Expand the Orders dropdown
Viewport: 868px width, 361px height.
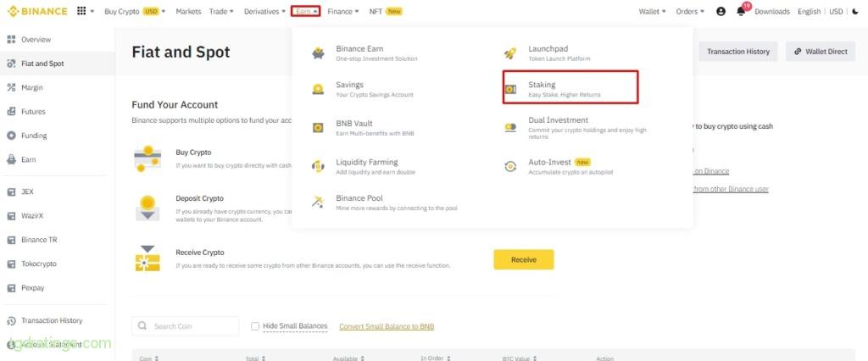click(x=690, y=11)
